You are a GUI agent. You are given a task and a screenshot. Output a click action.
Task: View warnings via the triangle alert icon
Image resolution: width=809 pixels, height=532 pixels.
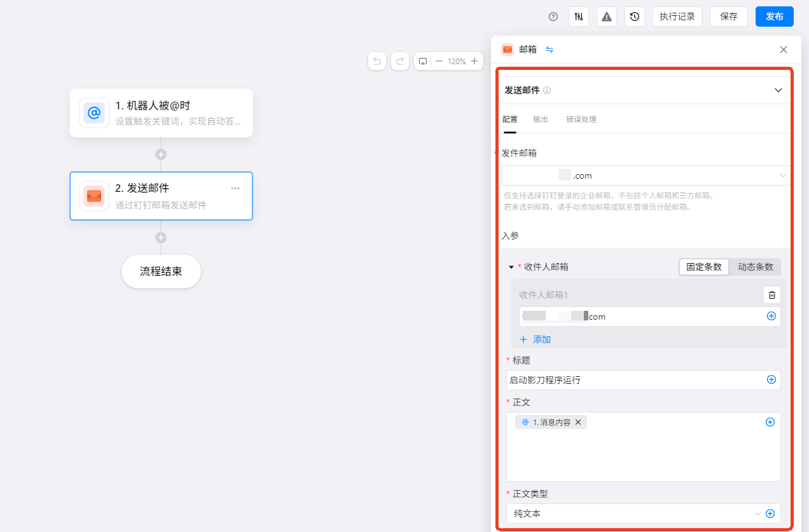tap(607, 17)
